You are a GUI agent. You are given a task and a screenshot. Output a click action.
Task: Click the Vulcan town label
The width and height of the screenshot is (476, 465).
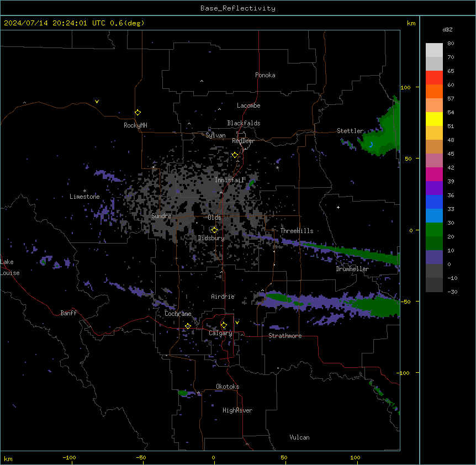(x=300, y=437)
